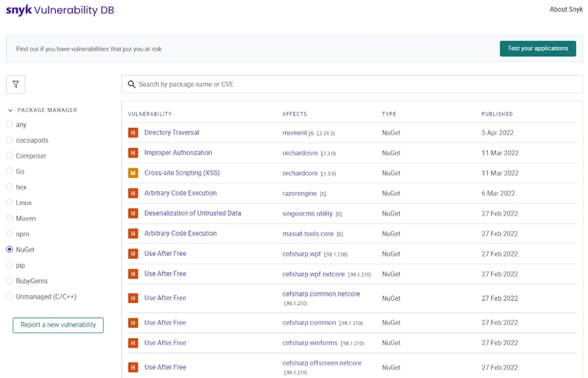Click the Vulnerability column header
This screenshot has height=378, width=588.
coord(150,114)
